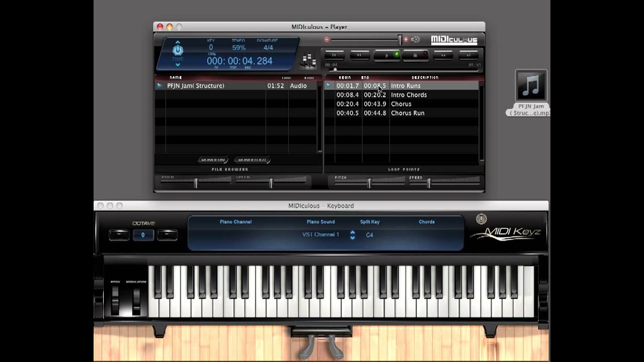Click the Name column header
The height and width of the screenshot is (362, 644).
click(x=176, y=78)
